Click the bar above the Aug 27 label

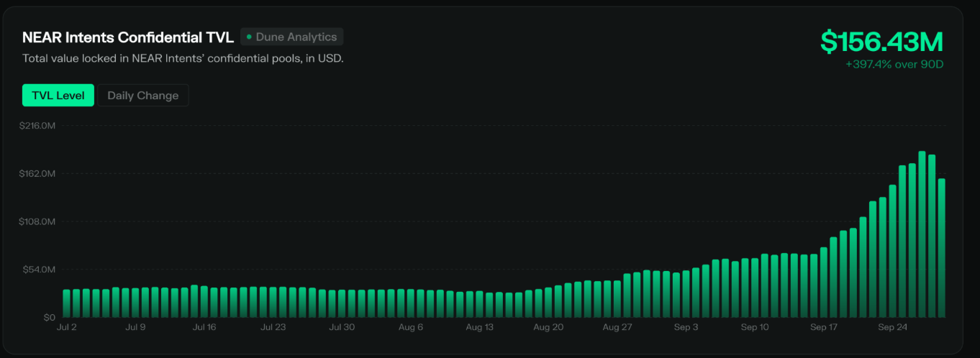coord(617,299)
